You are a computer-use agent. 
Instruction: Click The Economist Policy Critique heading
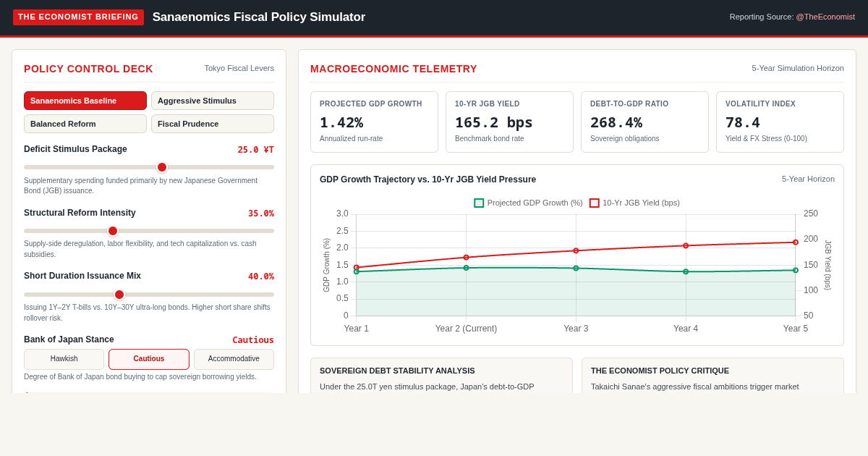click(x=660, y=371)
